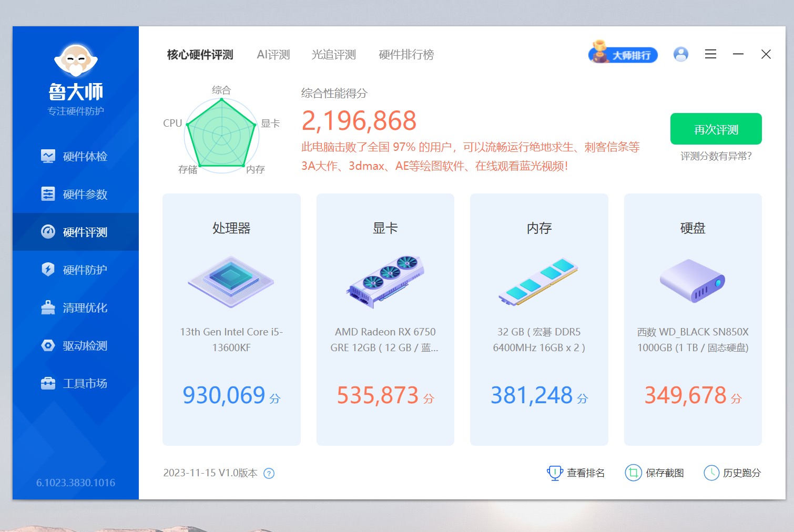Click the WD_BLACK SN850X disk description
The width and height of the screenshot is (794, 532).
tap(693, 340)
